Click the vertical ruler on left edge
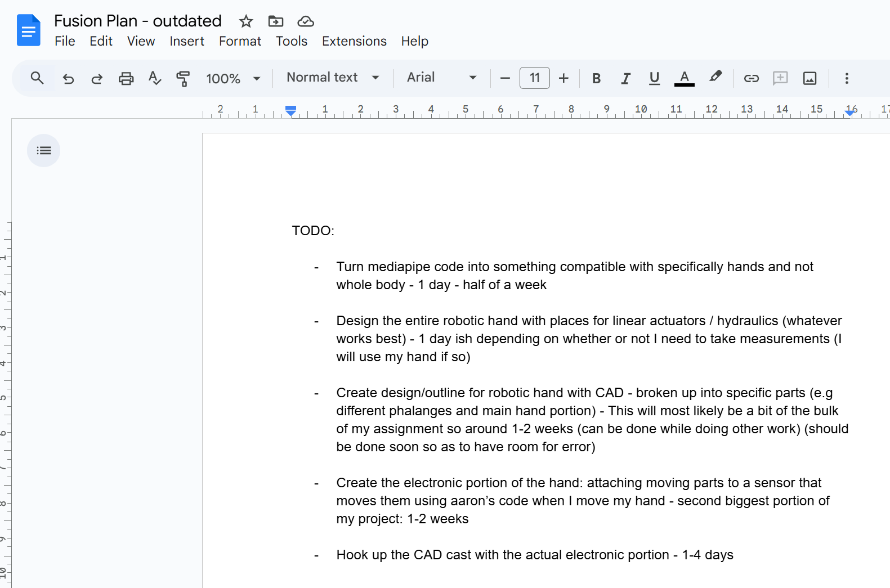The image size is (890, 588). [6, 405]
